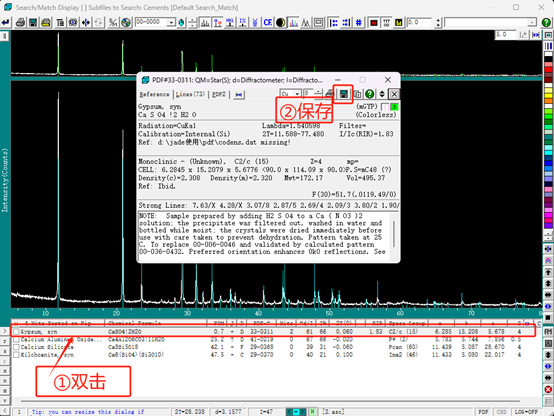Click the half-moon contrast icon

(x=281, y=23)
